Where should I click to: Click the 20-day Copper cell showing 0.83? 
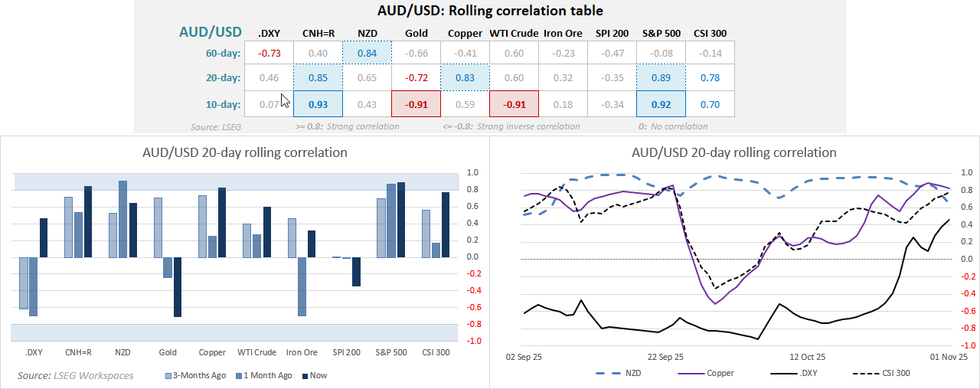465,78
